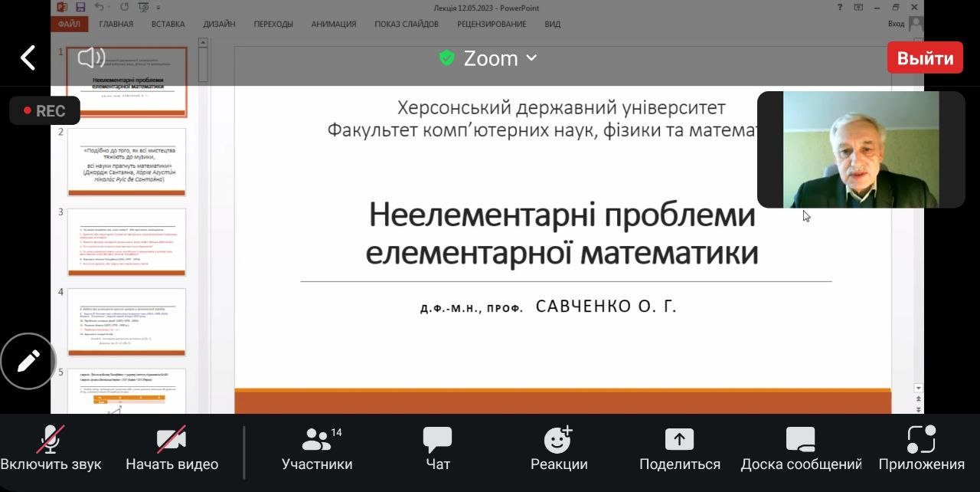Go back with the left arrow

click(28, 57)
